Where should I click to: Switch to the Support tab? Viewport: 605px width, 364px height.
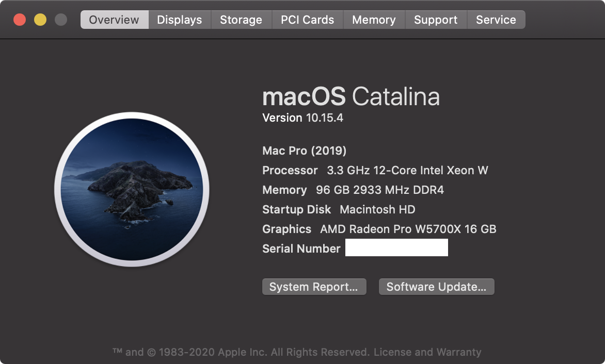click(x=436, y=20)
